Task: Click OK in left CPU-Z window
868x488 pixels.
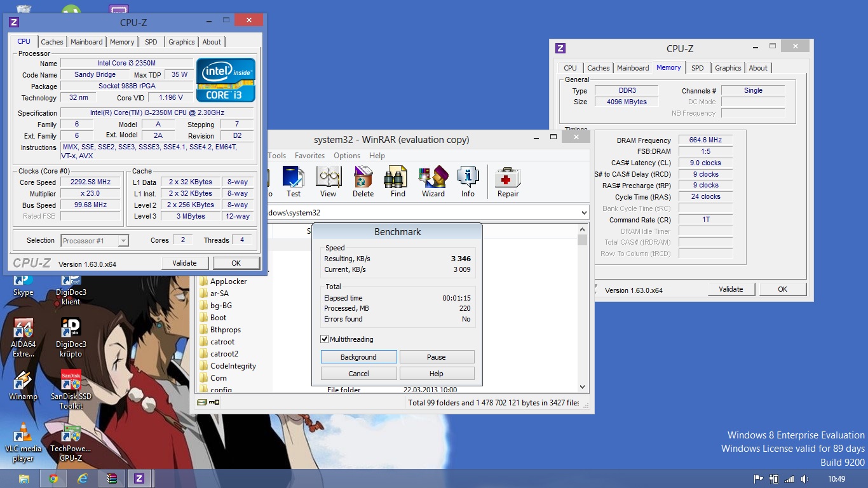Action: [236, 263]
